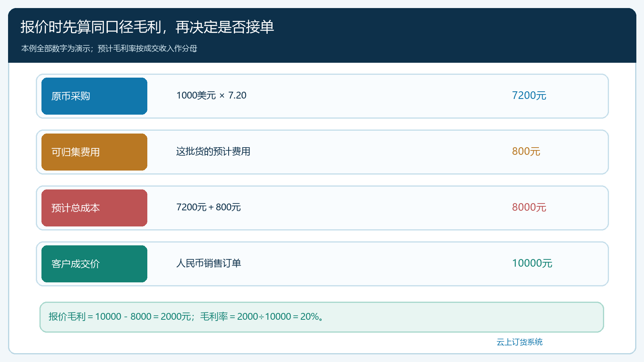Click the subtitle 本例全部数字为演示 note
The image size is (644, 362).
point(109,49)
